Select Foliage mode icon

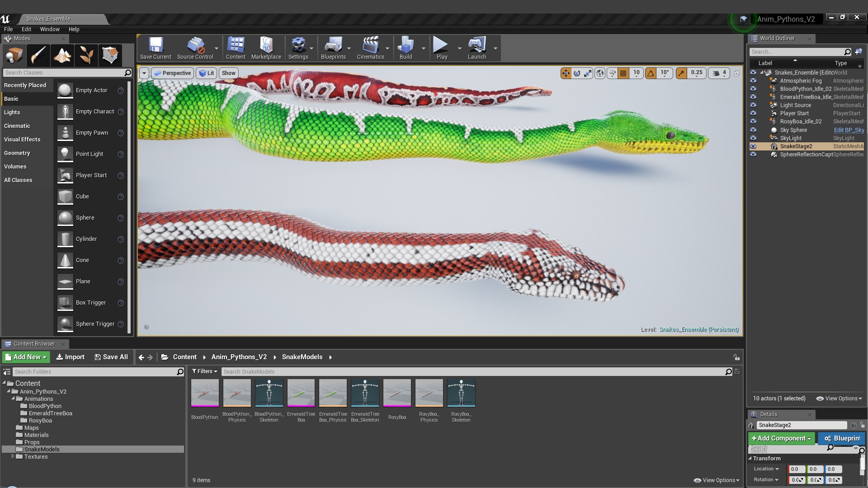86,56
